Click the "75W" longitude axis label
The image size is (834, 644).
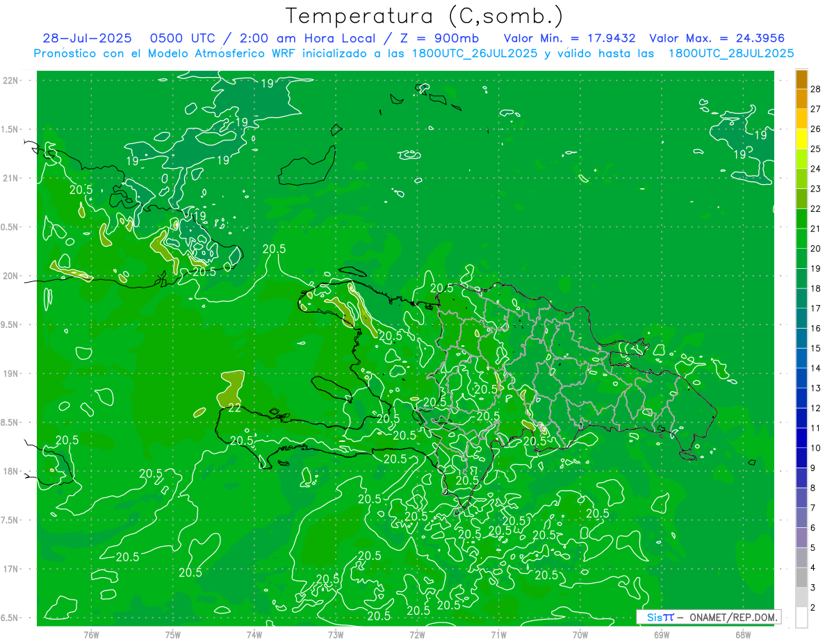(173, 634)
